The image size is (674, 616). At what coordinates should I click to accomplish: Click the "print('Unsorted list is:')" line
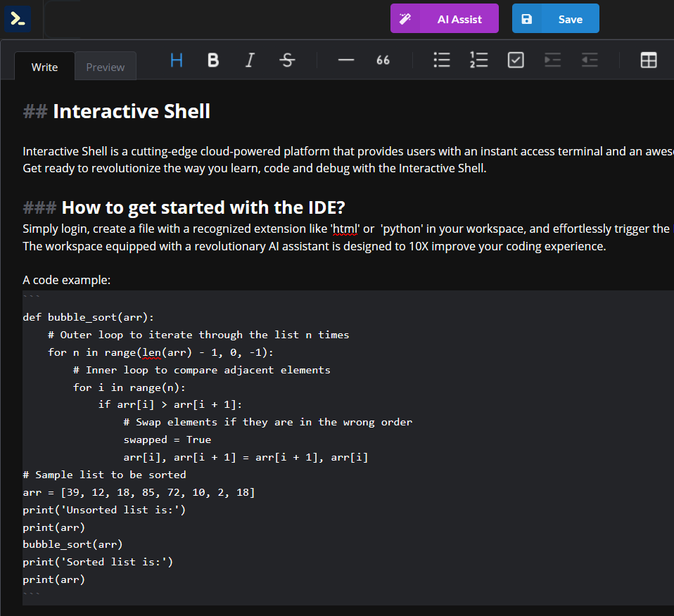[104, 510]
